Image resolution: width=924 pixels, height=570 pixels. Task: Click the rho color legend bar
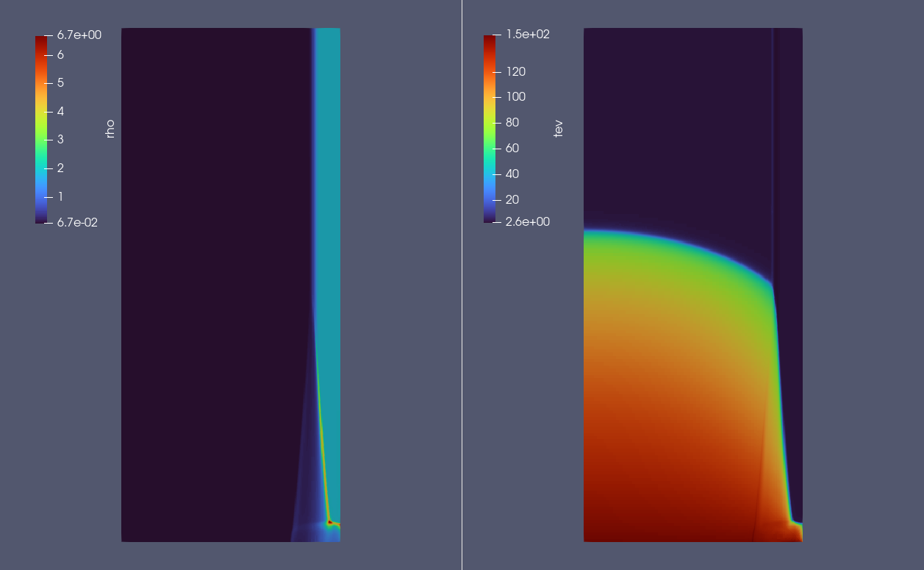40,129
